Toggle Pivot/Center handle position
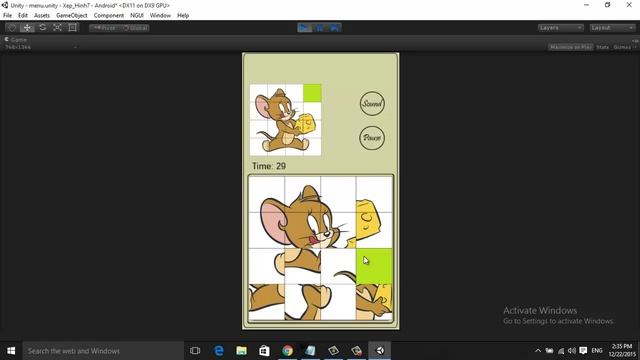The image size is (640, 360). (x=104, y=28)
